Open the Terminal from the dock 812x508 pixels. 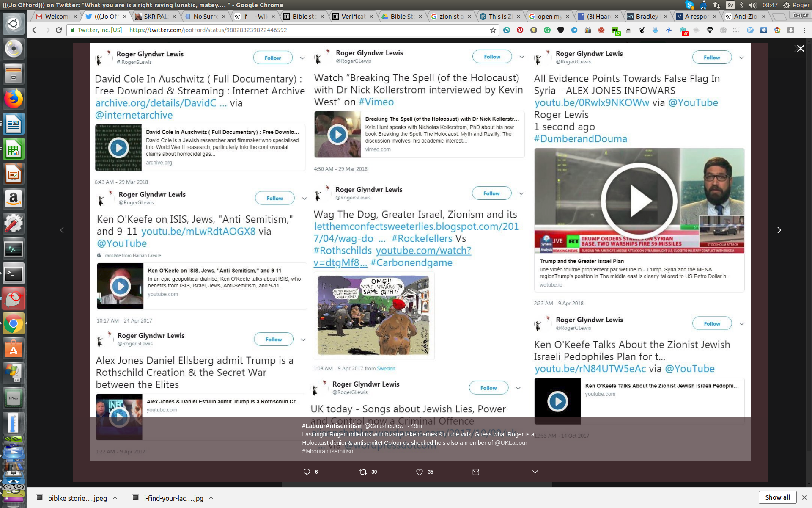tap(14, 274)
